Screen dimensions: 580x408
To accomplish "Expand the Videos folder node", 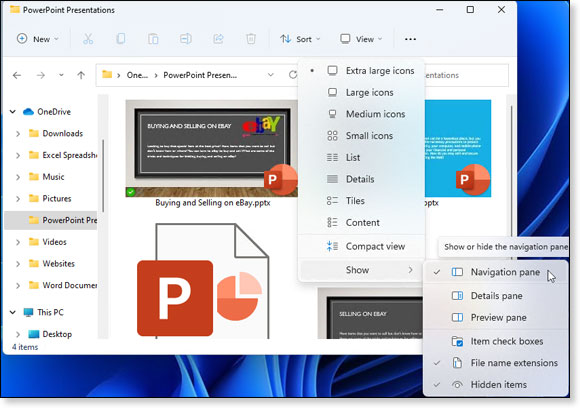I will (x=18, y=242).
